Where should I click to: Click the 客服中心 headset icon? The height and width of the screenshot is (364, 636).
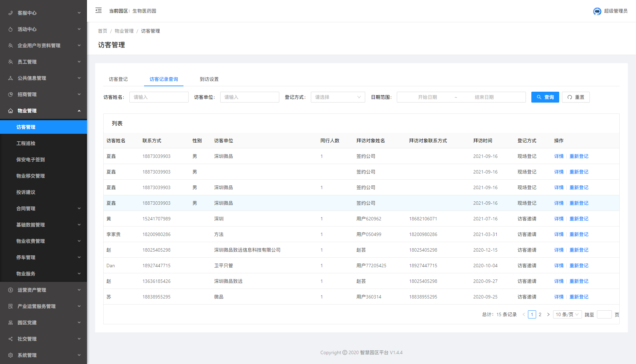point(11,13)
